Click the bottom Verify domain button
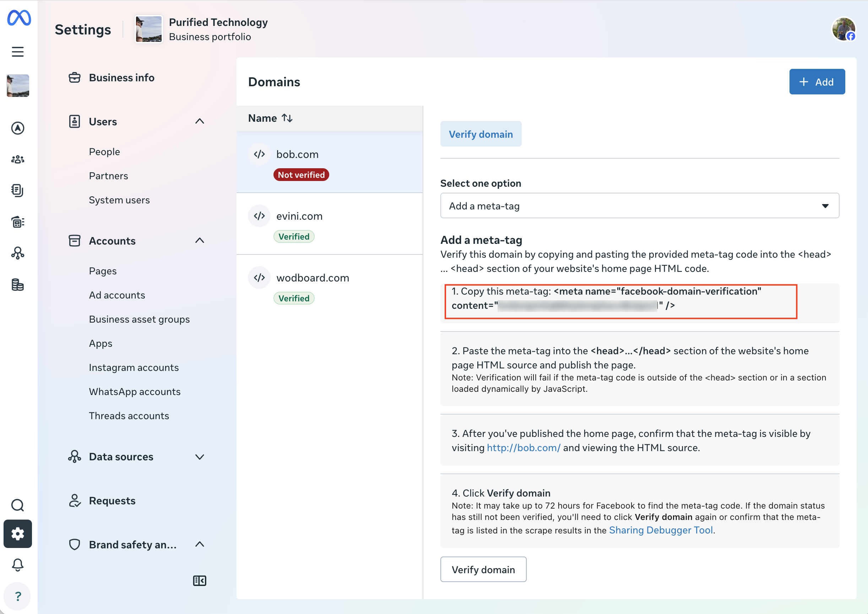Image resolution: width=868 pixels, height=614 pixels. (483, 569)
